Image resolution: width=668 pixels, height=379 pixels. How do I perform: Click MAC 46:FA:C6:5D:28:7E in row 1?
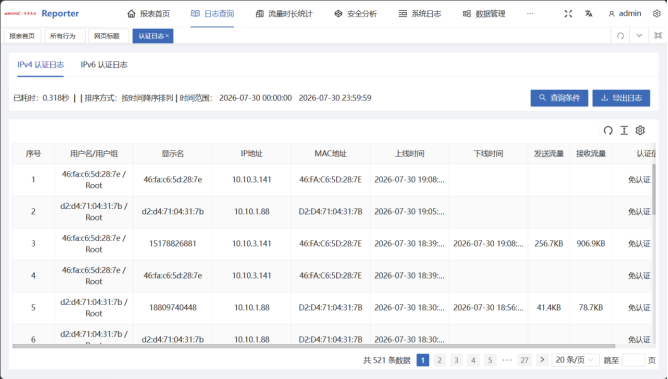331,180
